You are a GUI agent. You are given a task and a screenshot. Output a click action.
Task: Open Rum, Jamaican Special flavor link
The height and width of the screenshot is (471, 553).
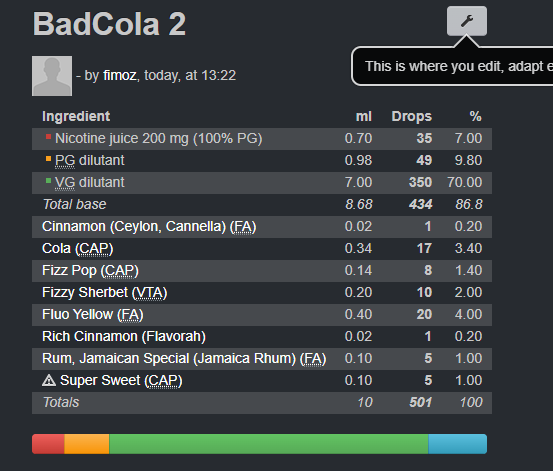(184, 358)
